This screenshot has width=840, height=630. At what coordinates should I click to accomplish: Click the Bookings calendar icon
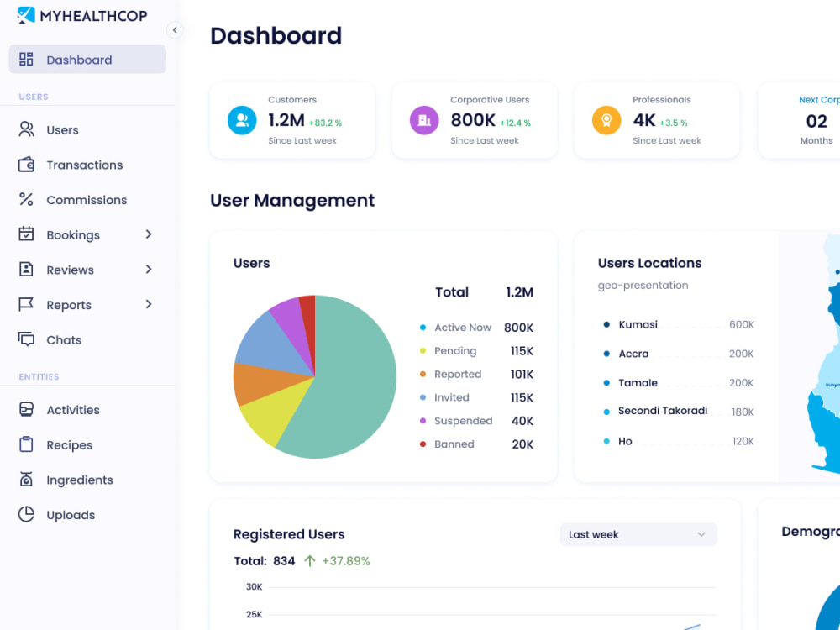26,234
